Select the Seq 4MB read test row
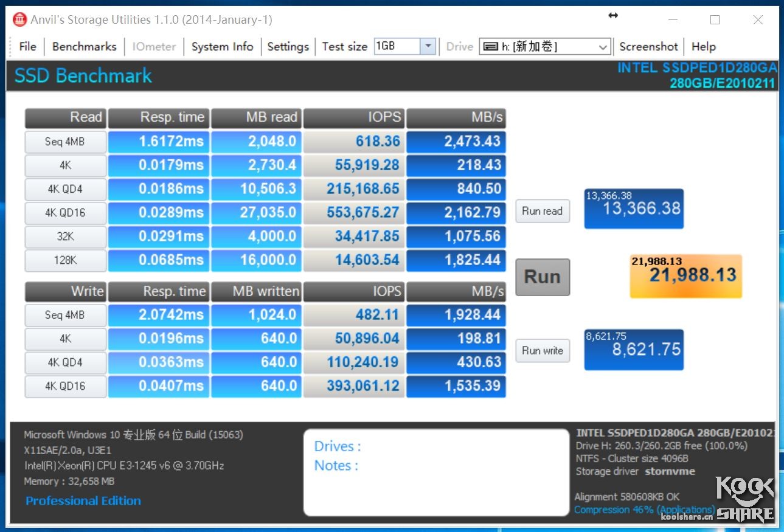Image resolution: width=784 pixels, height=532 pixels. click(x=65, y=142)
